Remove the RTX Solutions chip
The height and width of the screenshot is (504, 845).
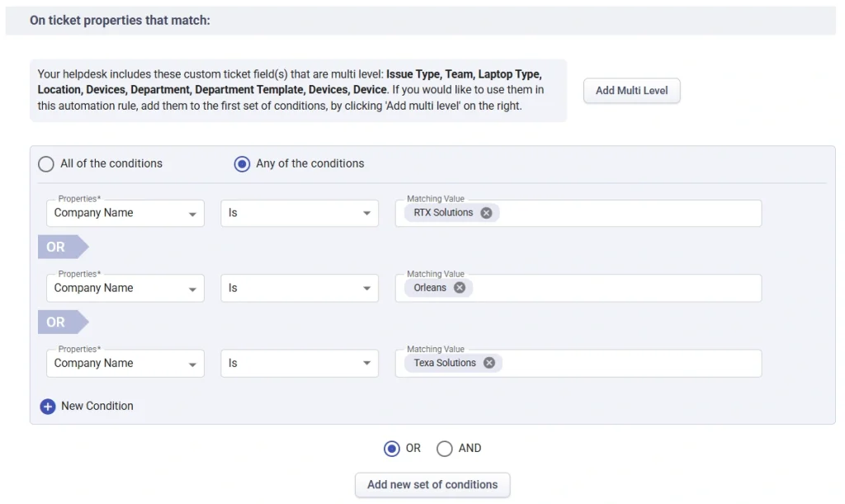(x=486, y=213)
